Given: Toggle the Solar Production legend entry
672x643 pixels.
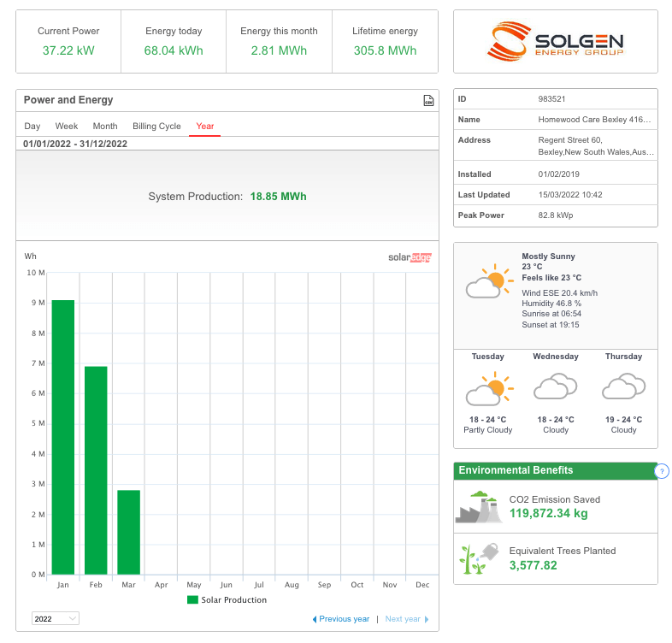Looking at the screenshot, I should (227, 599).
